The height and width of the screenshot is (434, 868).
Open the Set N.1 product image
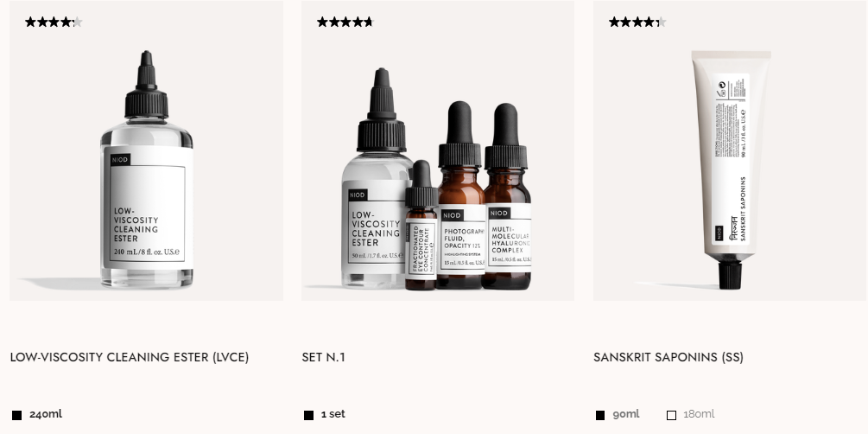click(x=438, y=150)
